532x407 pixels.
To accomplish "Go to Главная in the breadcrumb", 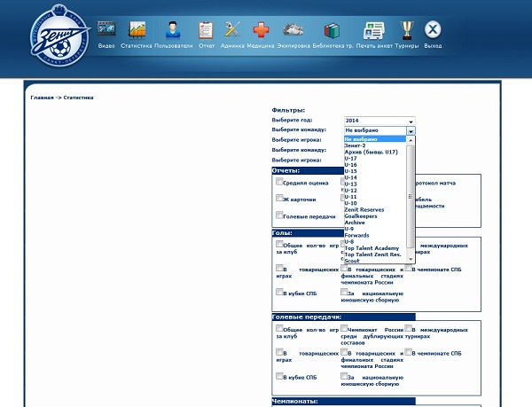I will [42, 98].
